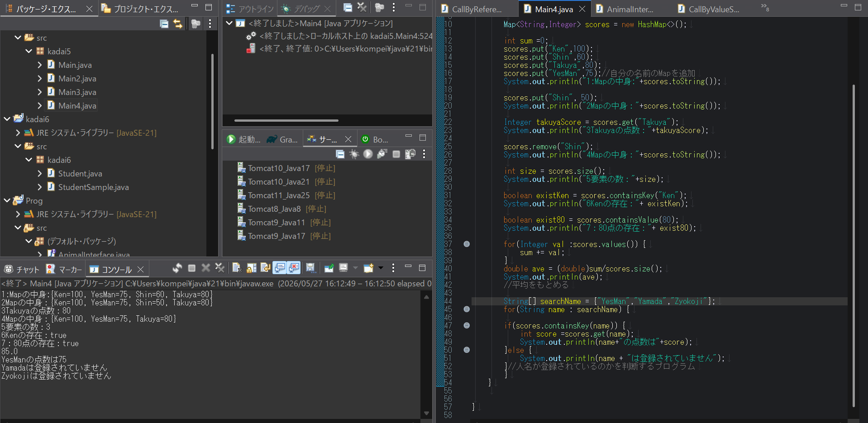Viewport: 868px width, 423px height.
Task: Toggle Scroll Lock in the console toolbar
Action: coord(251,268)
